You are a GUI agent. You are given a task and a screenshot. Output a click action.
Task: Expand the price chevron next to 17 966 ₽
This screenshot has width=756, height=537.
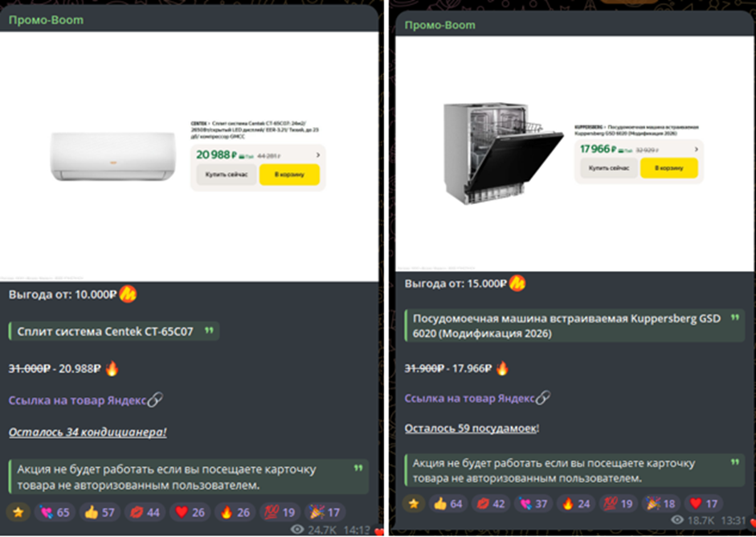[697, 149]
